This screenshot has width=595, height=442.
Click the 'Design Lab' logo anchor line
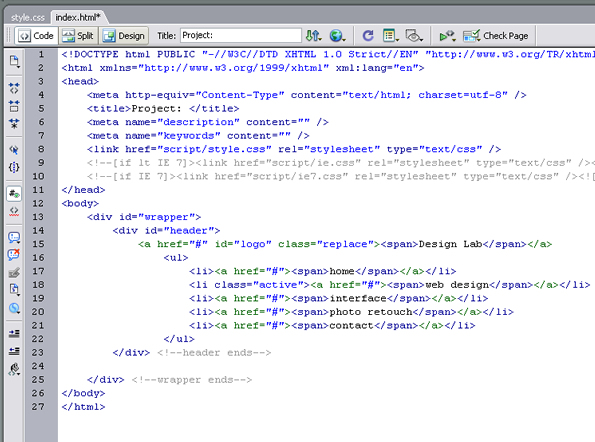[345, 244]
